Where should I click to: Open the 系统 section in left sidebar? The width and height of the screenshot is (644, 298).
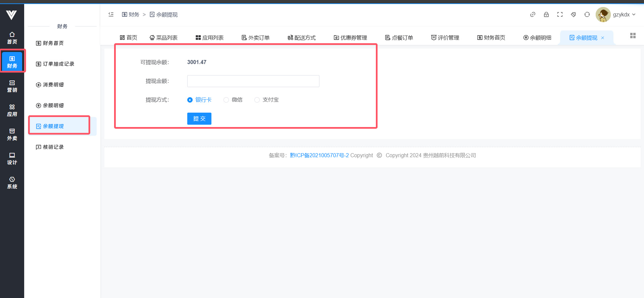click(x=12, y=183)
